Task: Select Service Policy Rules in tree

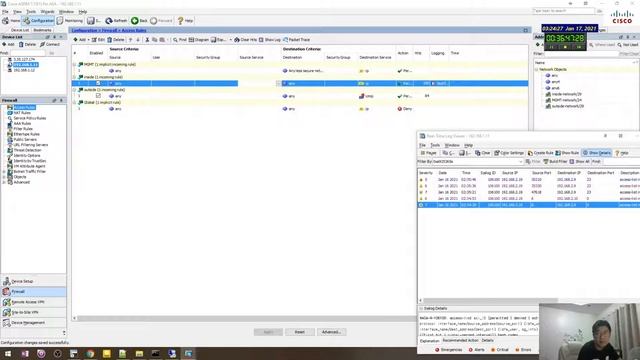Action: (x=30, y=118)
